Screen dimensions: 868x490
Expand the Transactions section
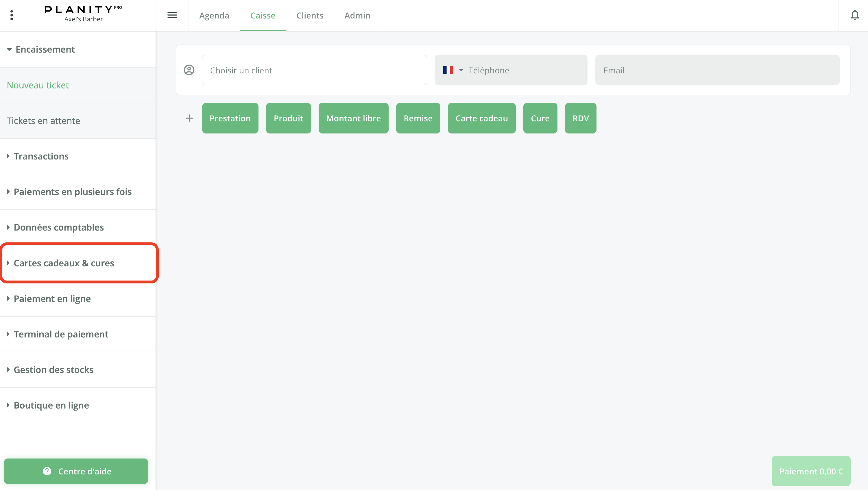tap(41, 156)
